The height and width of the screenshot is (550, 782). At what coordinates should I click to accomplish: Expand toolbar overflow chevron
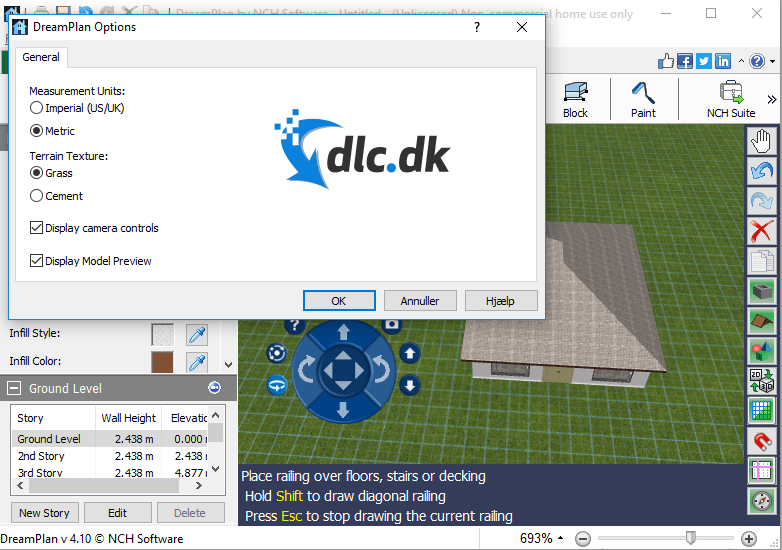click(x=772, y=99)
